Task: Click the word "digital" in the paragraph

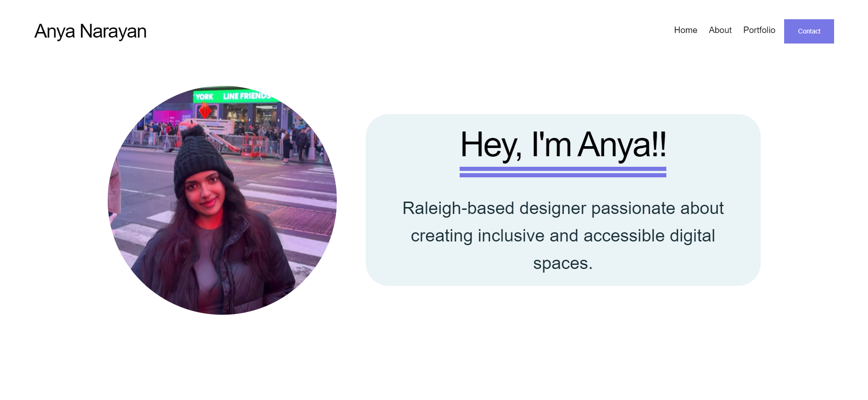Action: pos(692,236)
